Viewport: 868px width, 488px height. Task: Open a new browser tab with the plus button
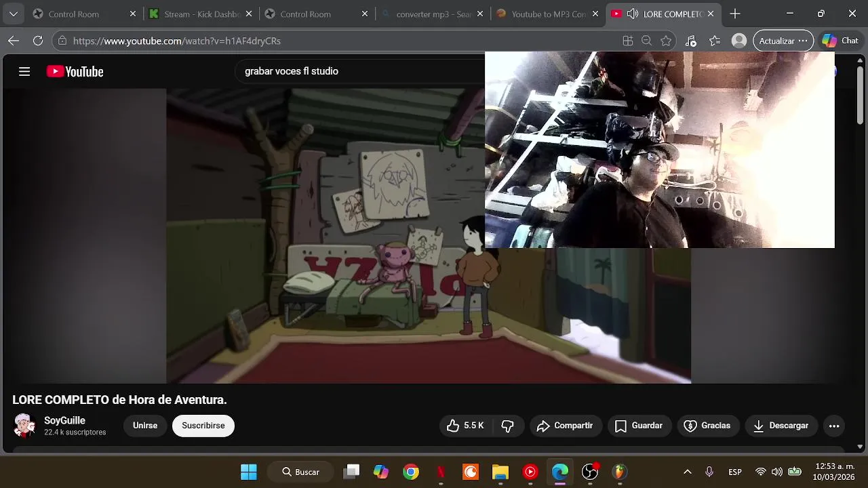click(735, 14)
